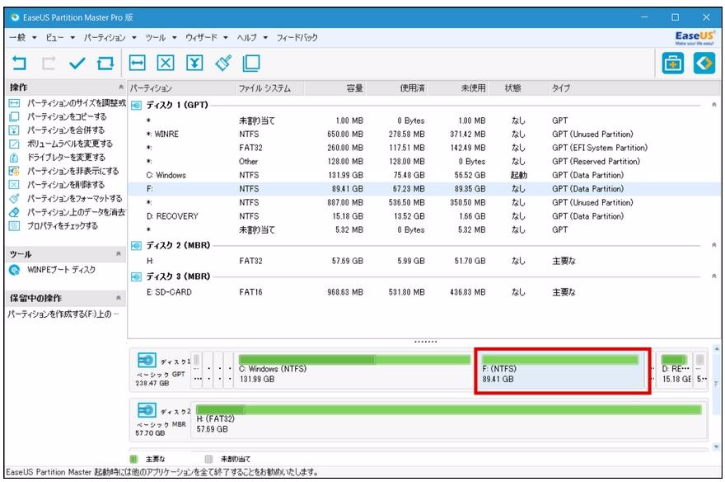Select the H: FAT32 partition row
This screenshot has height=482, width=725.
point(424,261)
